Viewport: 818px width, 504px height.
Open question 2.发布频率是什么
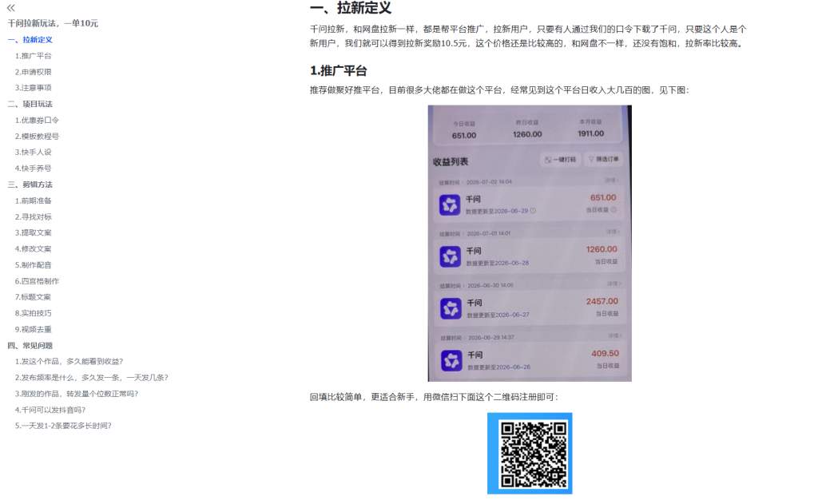tap(92, 378)
